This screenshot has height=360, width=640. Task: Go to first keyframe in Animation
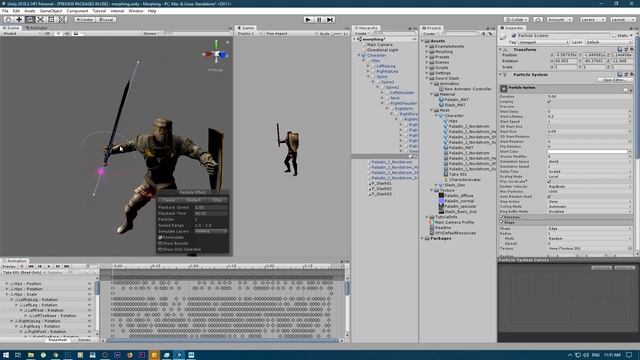click(x=31, y=266)
